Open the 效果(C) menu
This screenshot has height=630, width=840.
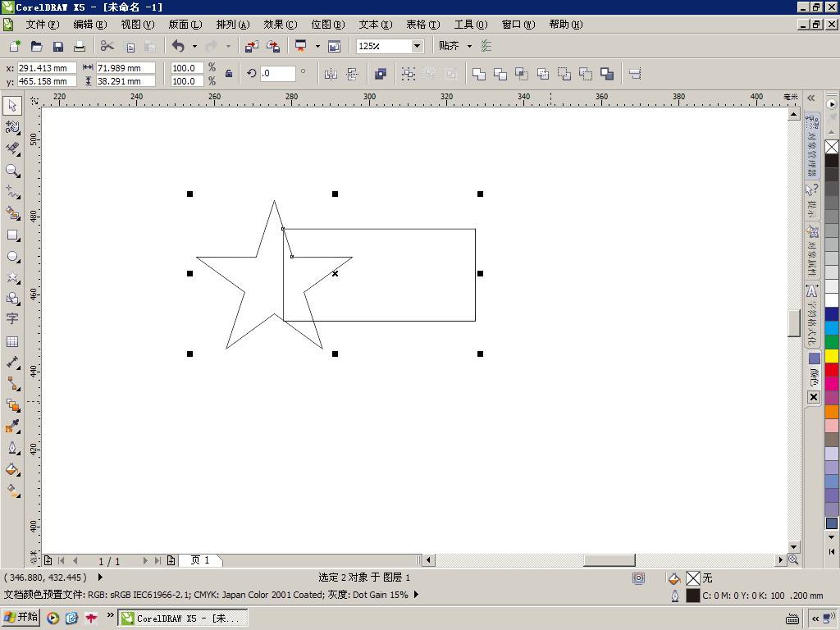pyautogui.click(x=281, y=25)
